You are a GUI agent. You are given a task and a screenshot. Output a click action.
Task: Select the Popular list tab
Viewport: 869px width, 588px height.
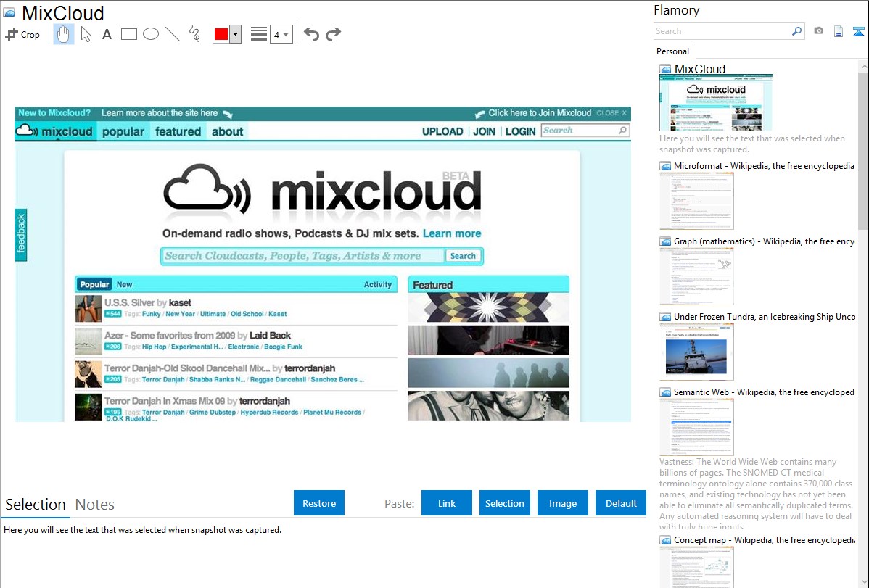(x=94, y=284)
